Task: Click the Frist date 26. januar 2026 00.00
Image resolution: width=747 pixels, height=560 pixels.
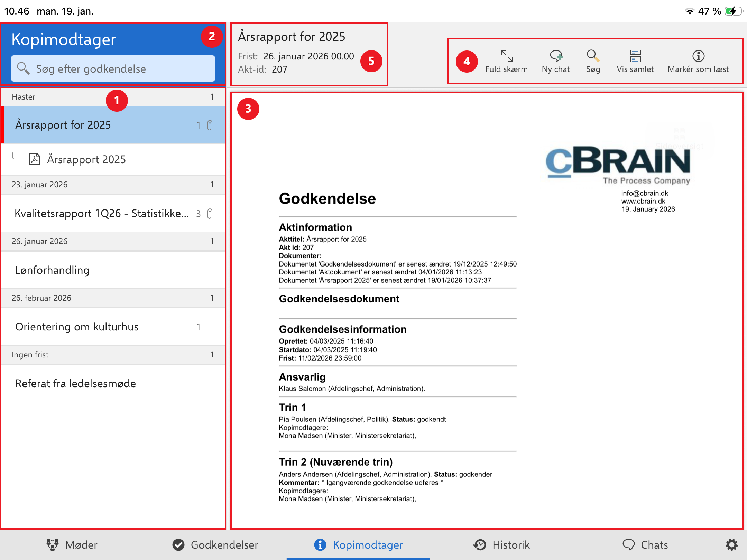Action: tap(308, 56)
